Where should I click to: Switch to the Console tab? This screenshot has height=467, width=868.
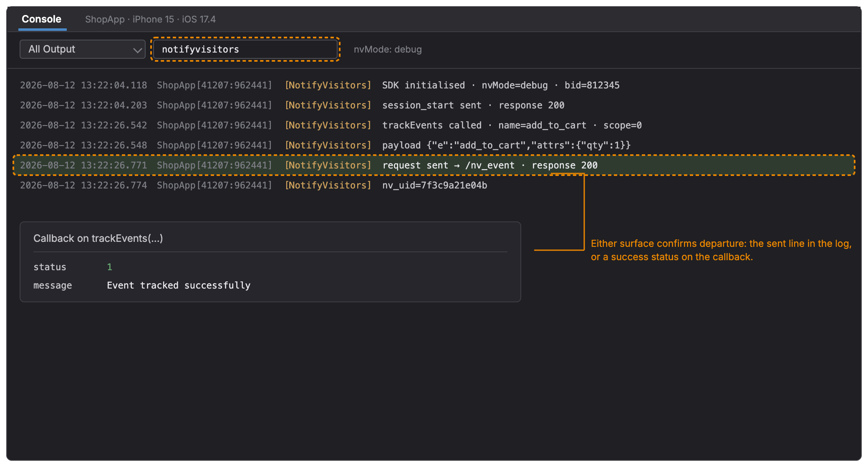point(42,19)
